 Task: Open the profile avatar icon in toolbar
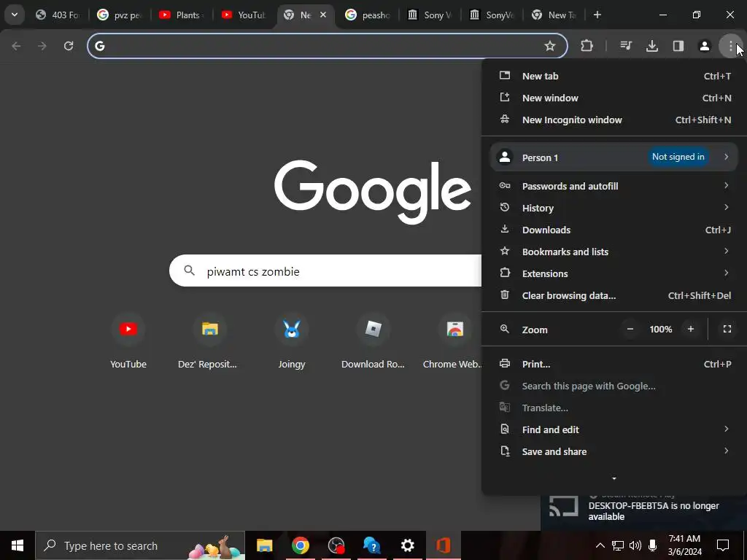pyautogui.click(x=705, y=46)
